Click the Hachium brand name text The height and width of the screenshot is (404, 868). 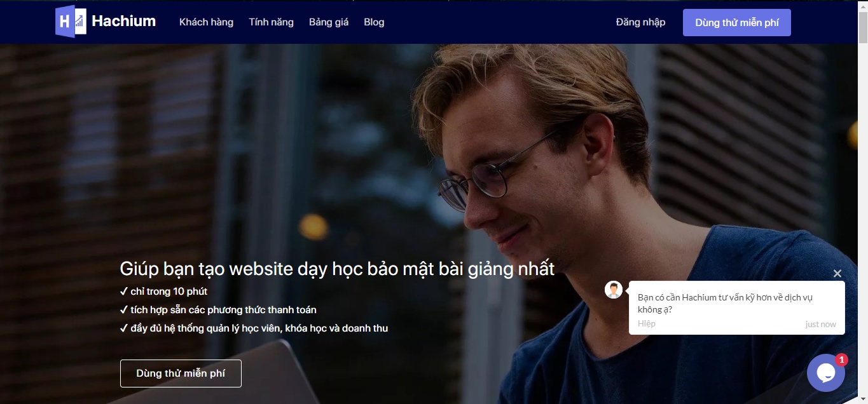[x=123, y=21]
